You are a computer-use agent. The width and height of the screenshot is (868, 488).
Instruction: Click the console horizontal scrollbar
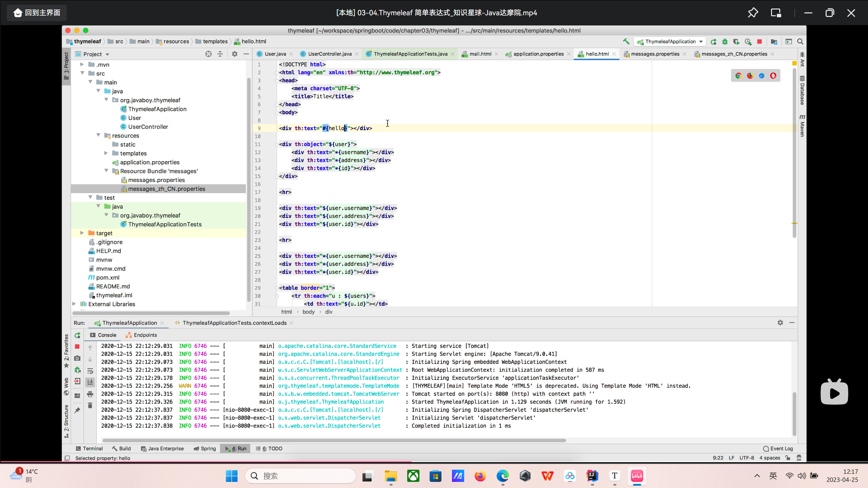pyautogui.click(x=334, y=440)
